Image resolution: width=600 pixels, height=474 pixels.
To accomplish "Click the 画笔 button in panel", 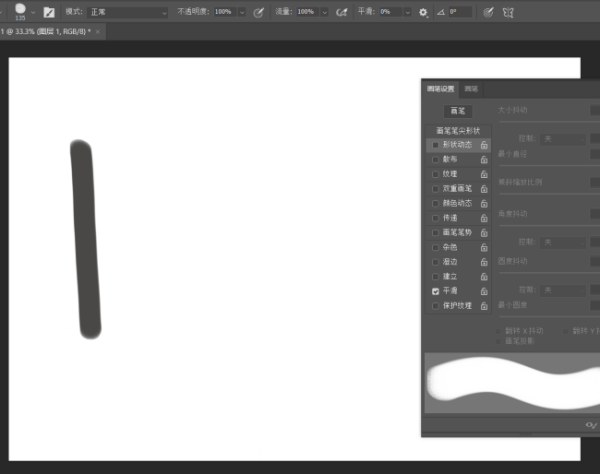I will (x=458, y=111).
